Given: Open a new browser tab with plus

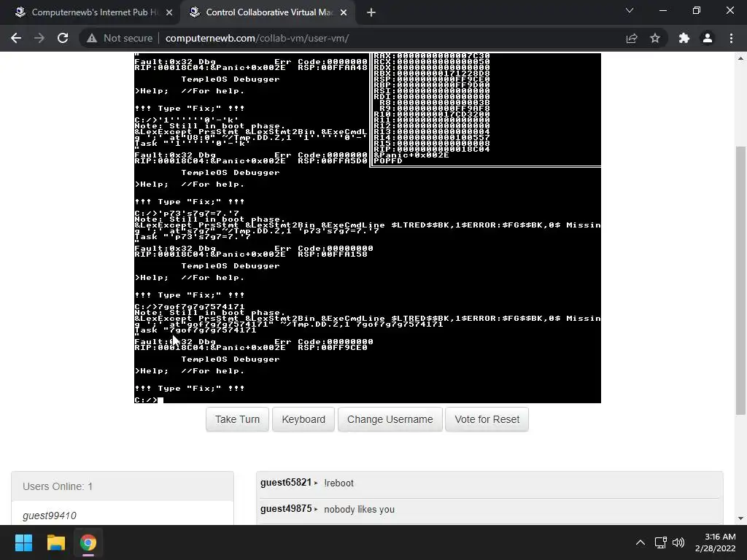Looking at the screenshot, I should tap(371, 12).
